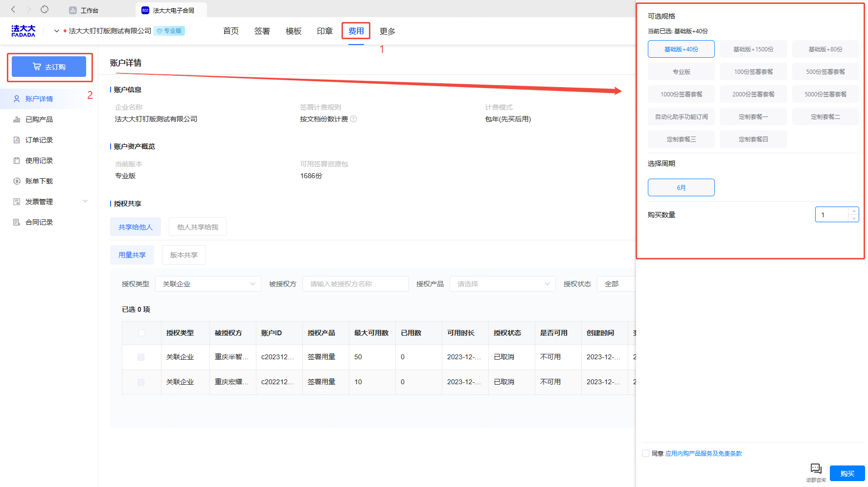The height and width of the screenshot is (487, 868).
Task: Toggle the select-all checkbox in table header
Action: pos(142,333)
